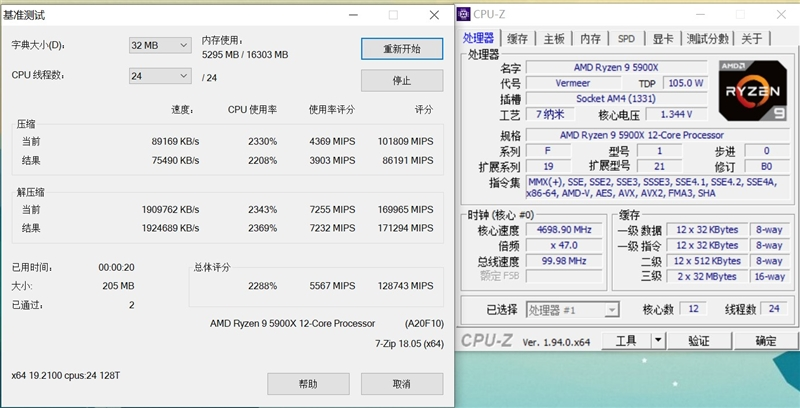Click the AMD Ryzen 9 logo badge

tap(753, 90)
